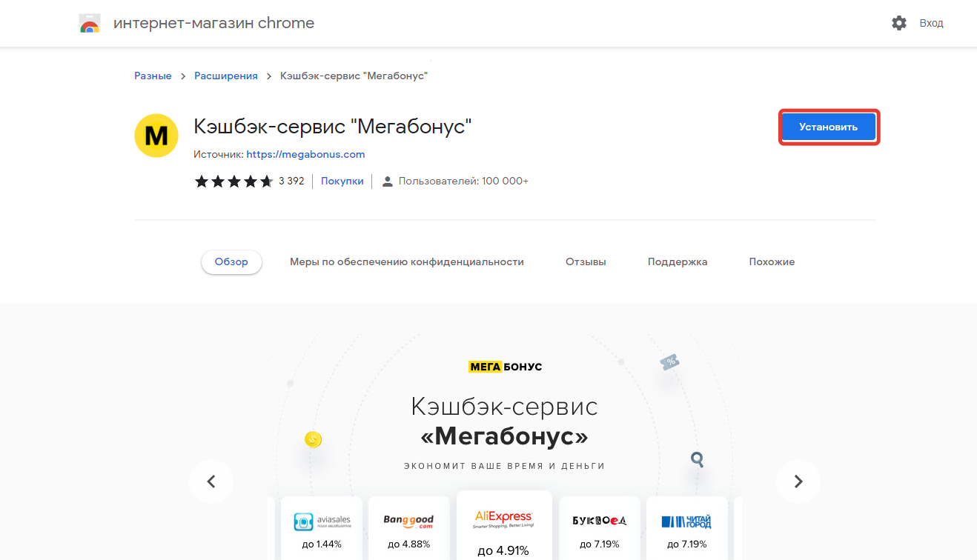
Task: Click the Вход sign-in link
Action: click(932, 23)
